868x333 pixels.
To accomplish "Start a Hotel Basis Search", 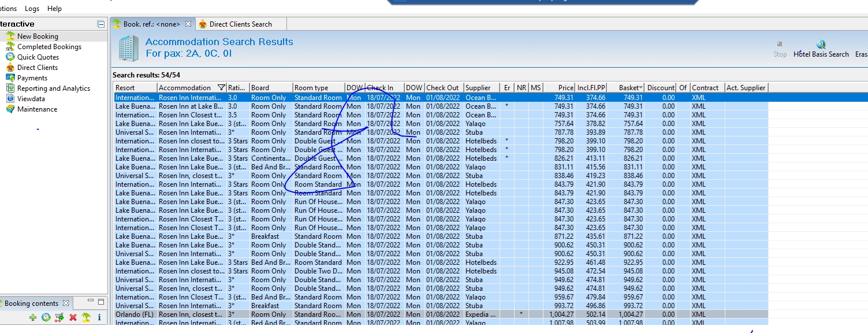I will [821, 49].
